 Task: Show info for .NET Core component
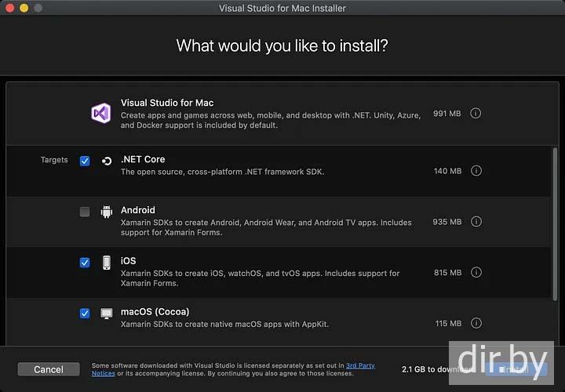pos(476,171)
